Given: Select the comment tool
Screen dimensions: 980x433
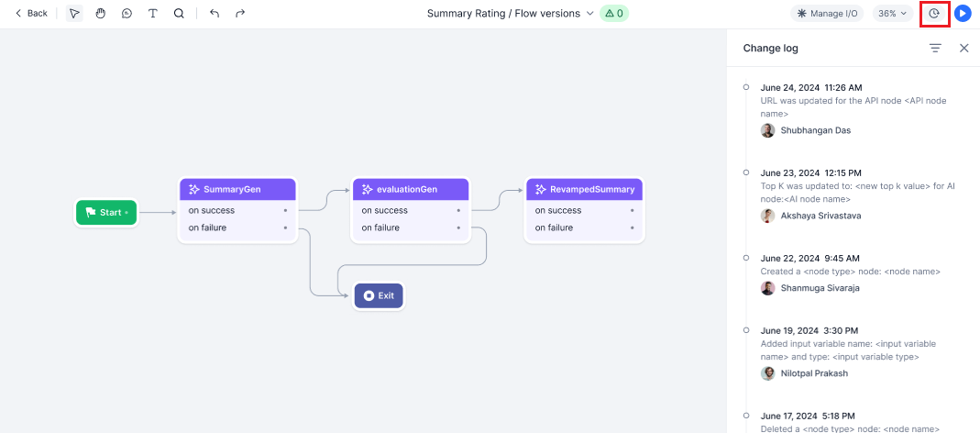Looking at the screenshot, I should tap(127, 14).
